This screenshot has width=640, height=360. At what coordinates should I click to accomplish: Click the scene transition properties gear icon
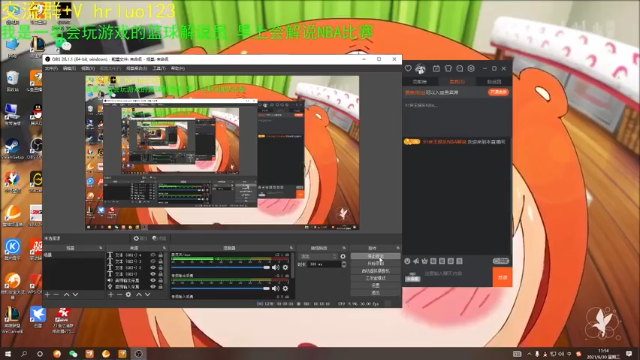coord(343,256)
